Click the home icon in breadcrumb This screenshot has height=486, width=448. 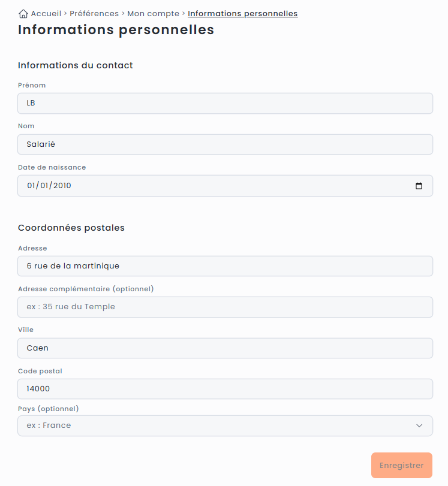pos(23,13)
